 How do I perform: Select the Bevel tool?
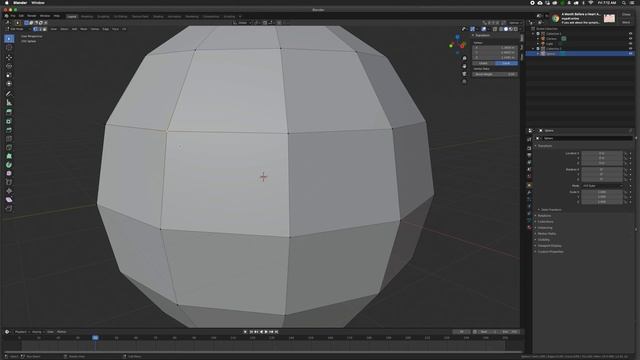point(9,130)
